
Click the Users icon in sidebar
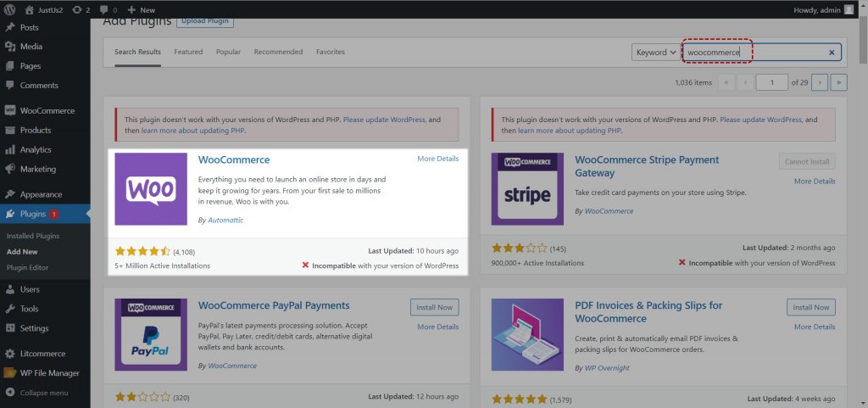(10, 289)
